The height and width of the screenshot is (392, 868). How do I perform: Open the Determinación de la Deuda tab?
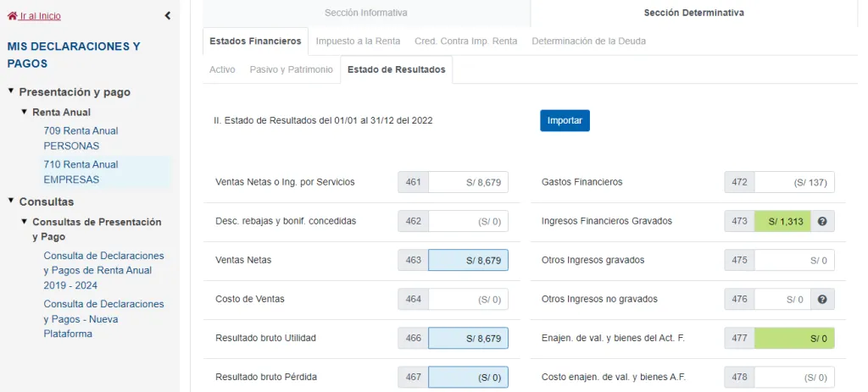tap(588, 41)
